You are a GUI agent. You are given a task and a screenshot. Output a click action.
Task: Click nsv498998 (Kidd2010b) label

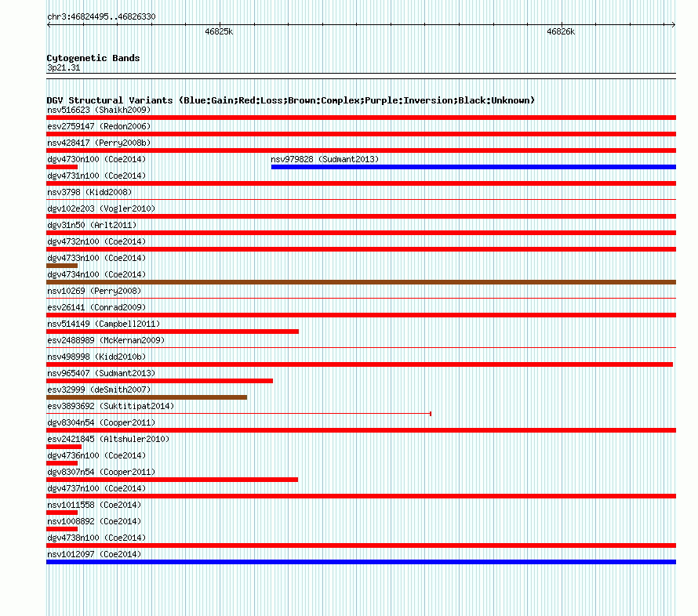pos(96,357)
